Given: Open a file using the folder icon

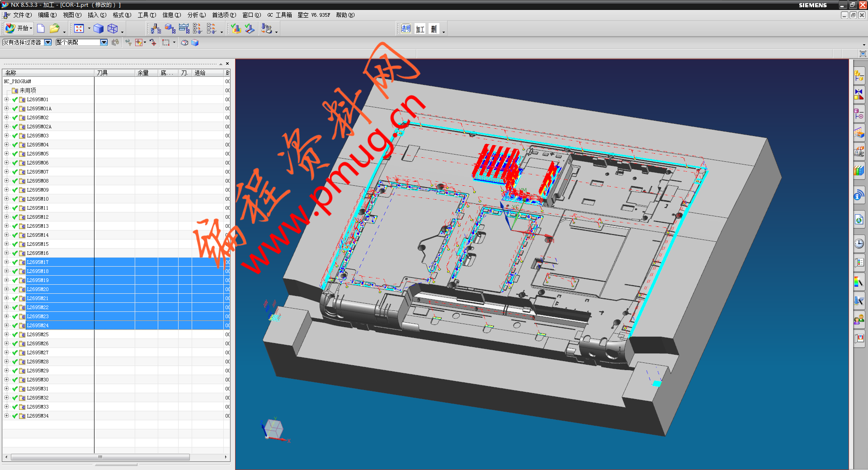Looking at the screenshot, I should [x=54, y=28].
